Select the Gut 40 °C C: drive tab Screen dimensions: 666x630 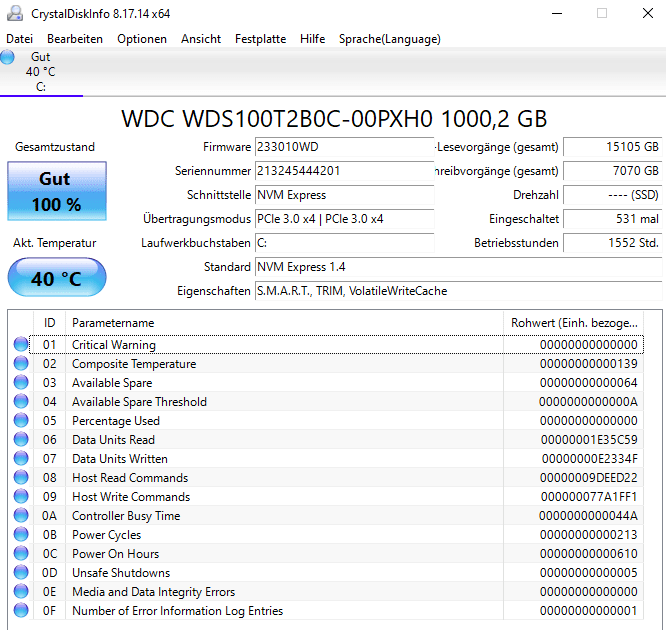tap(41, 72)
